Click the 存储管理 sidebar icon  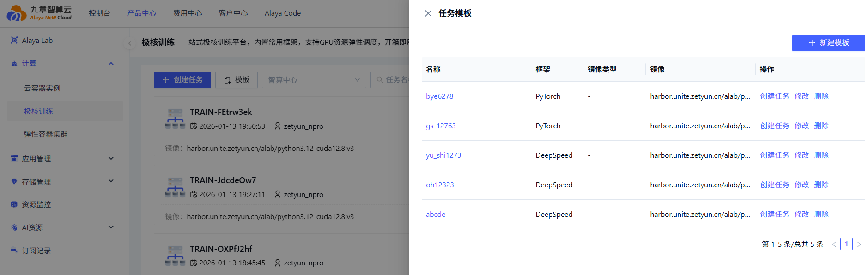click(x=14, y=181)
